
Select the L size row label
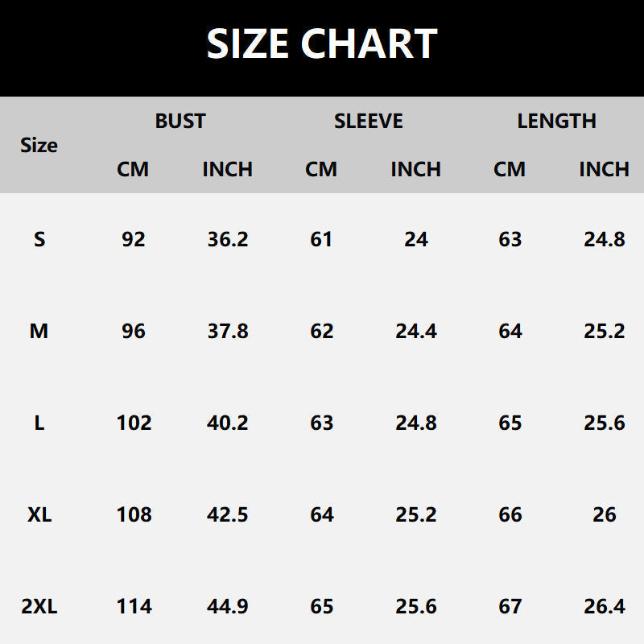(39, 423)
